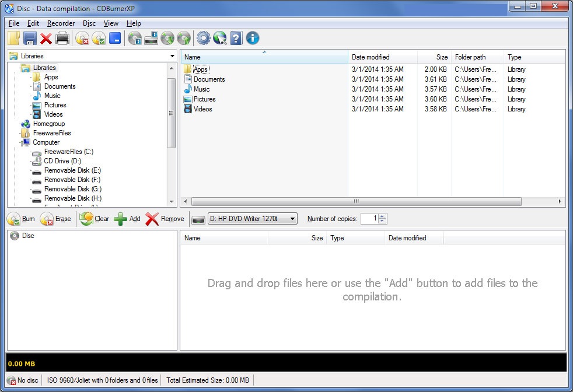Sort browser list by Date modified column
Screen dimensions: 573x392
383,57
